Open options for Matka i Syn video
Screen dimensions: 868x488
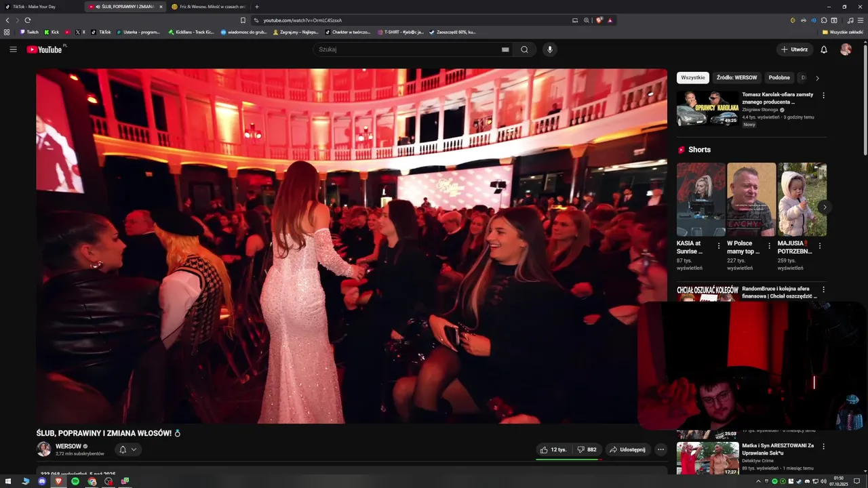pyautogui.click(x=823, y=447)
